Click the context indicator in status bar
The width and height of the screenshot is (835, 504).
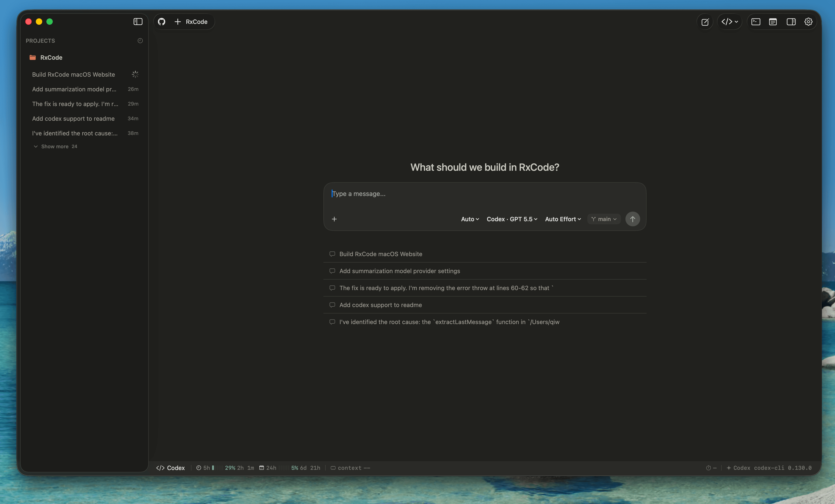pyautogui.click(x=350, y=468)
